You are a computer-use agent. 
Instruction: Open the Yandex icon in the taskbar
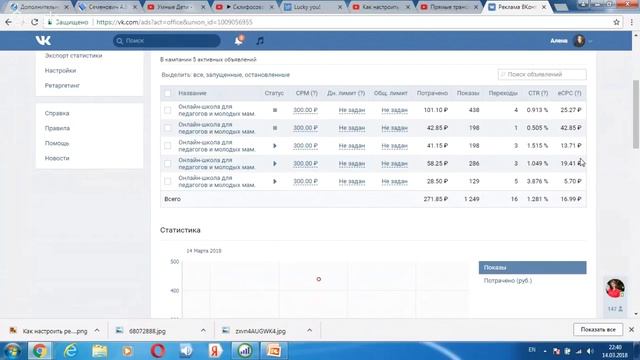pos(215,351)
